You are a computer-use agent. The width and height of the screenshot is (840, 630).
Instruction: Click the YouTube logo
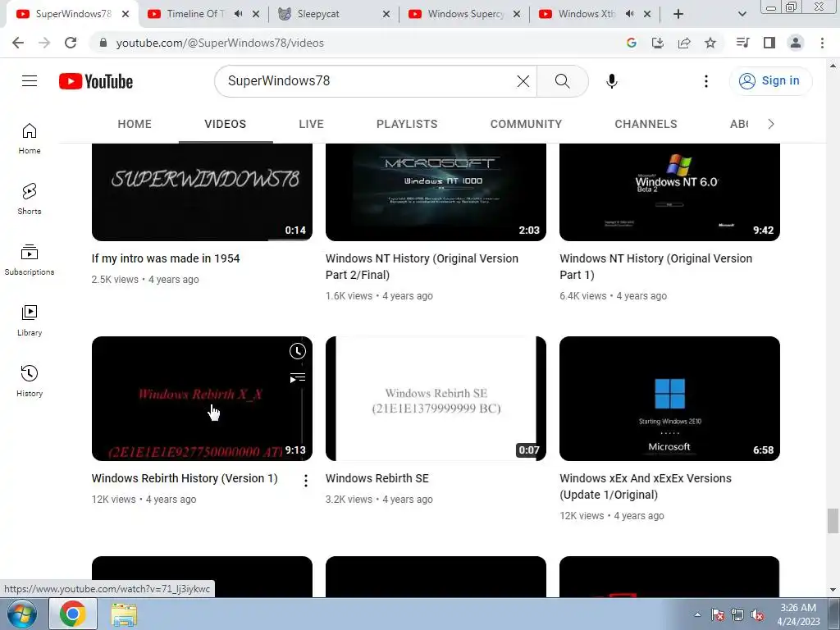click(96, 81)
